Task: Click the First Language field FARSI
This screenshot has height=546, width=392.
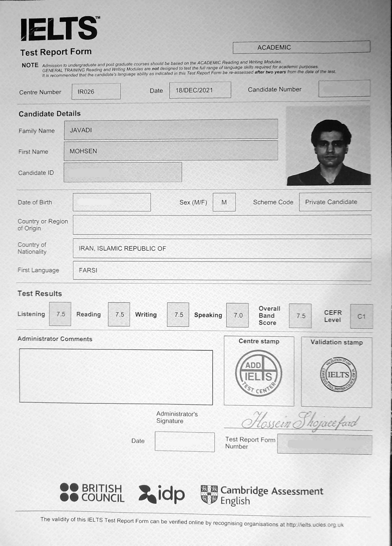Action: (222, 271)
